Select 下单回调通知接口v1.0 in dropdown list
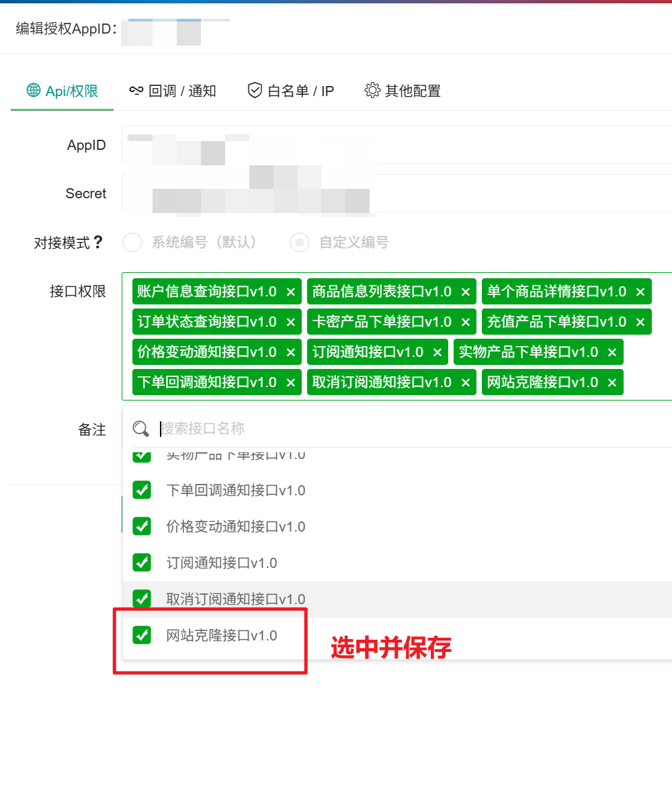The image size is (672, 793). click(x=235, y=491)
